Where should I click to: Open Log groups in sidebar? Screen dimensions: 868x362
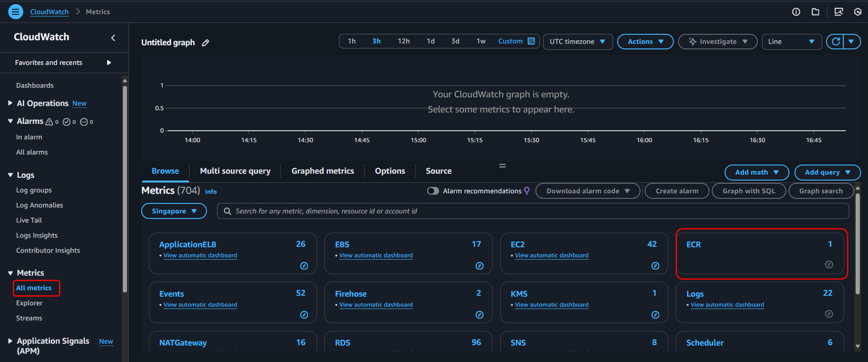pyautogui.click(x=34, y=190)
